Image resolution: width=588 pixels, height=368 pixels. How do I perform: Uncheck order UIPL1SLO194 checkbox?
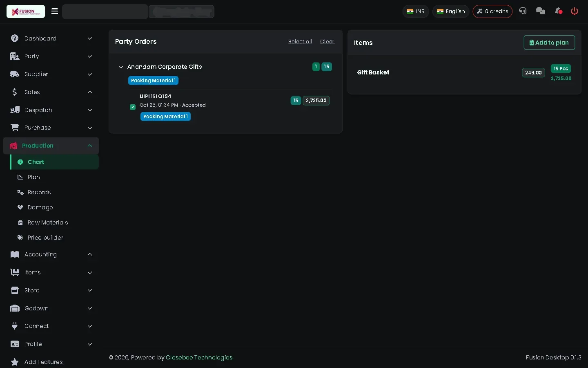tap(133, 107)
